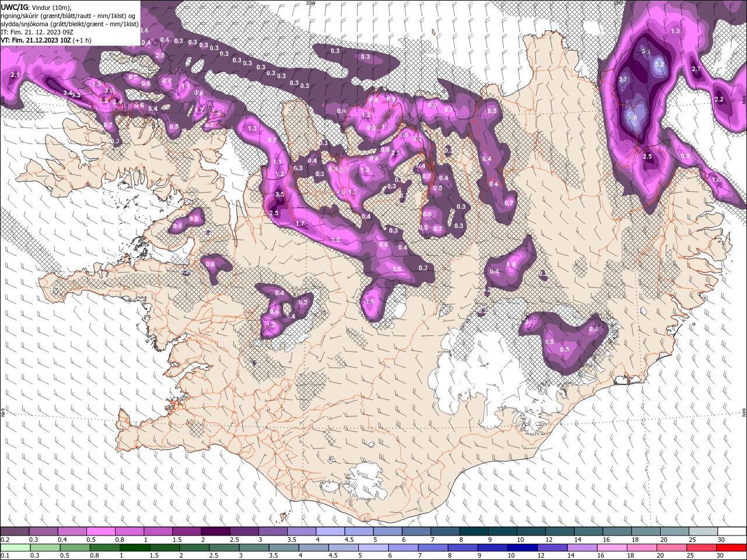Screen dimensions: 747x560
Task: Select the dark teal swatch labeled 8 in upper legend
Action: point(474,531)
